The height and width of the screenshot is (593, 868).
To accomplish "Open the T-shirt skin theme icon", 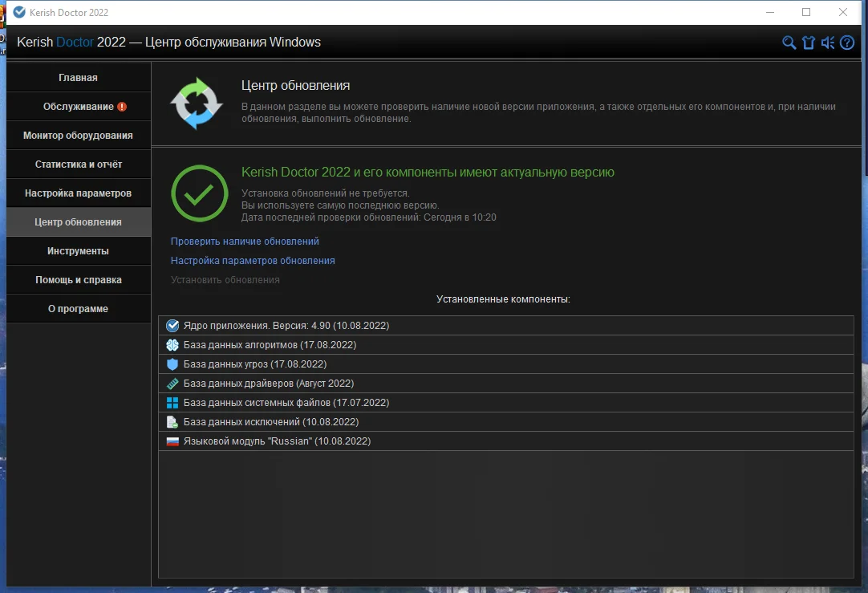I will [x=808, y=43].
